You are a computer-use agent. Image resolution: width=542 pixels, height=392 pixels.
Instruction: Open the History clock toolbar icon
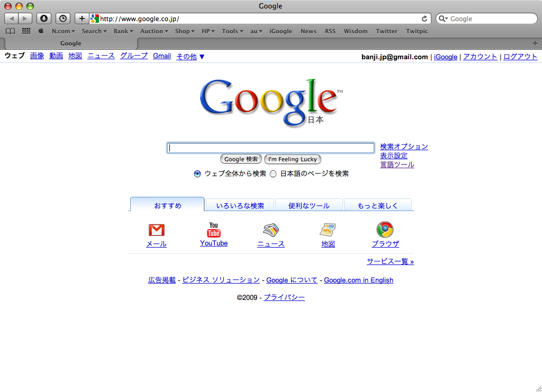click(x=63, y=19)
